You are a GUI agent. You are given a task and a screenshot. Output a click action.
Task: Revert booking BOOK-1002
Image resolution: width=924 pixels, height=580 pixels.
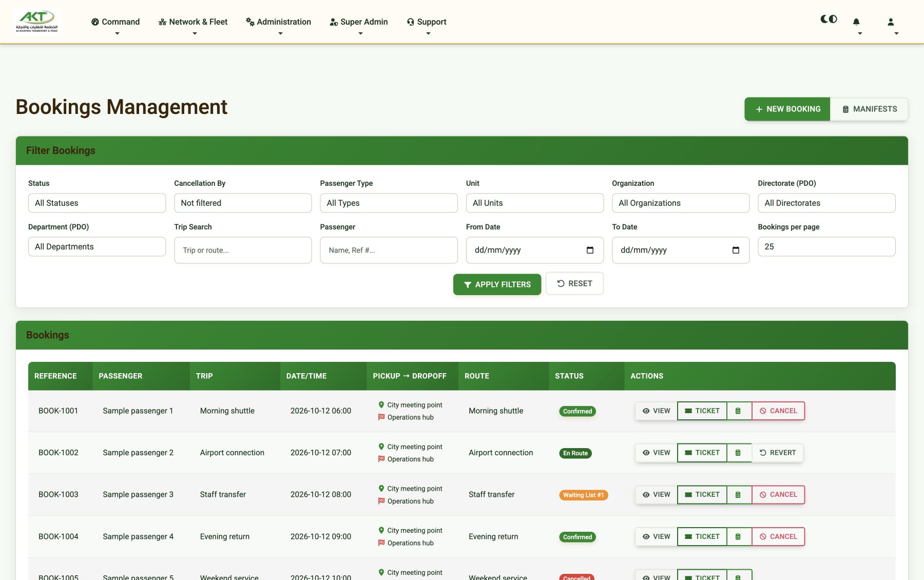tap(777, 453)
